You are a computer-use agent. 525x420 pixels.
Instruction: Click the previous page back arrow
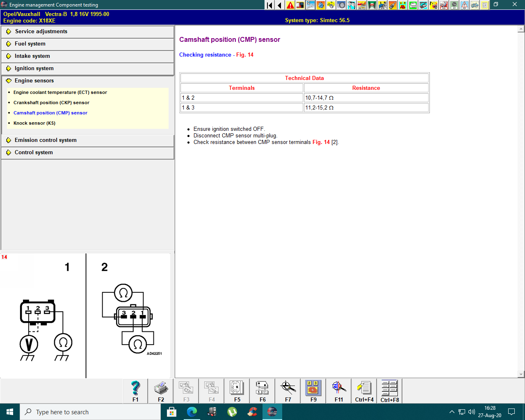click(280, 5)
